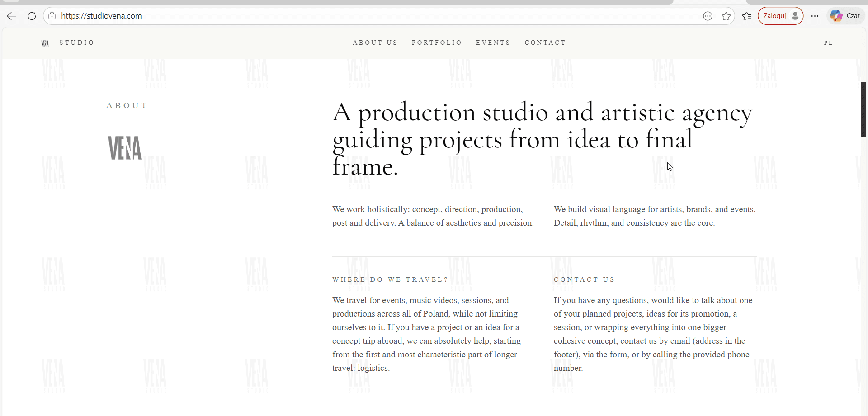Open the browser Settings and more menu
Image resolution: width=868 pixels, height=416 pixels.
815,16
